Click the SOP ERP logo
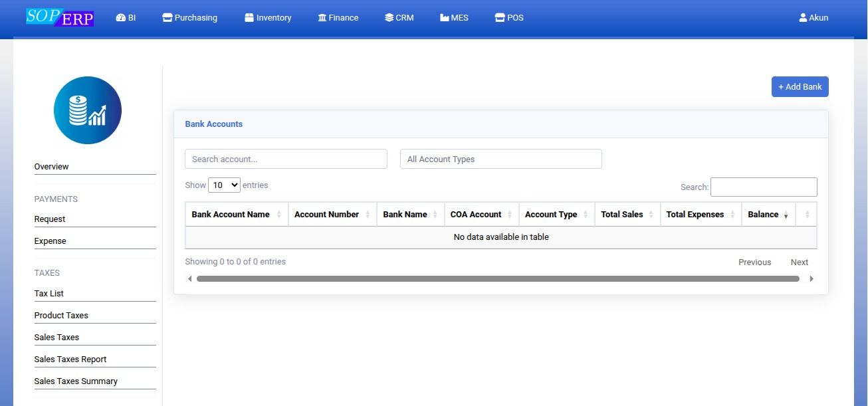Image resolution: width=868 pixels, height=406 pixels. tap(60, 17)
